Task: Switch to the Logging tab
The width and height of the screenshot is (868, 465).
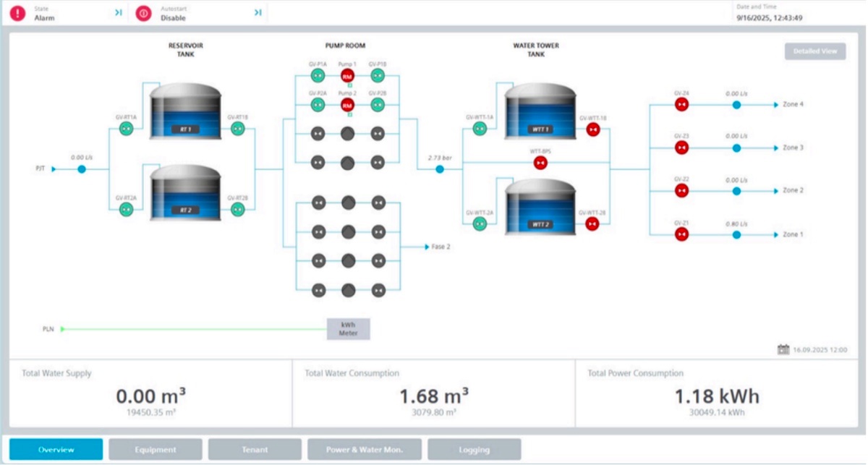Action: [474, 449]
